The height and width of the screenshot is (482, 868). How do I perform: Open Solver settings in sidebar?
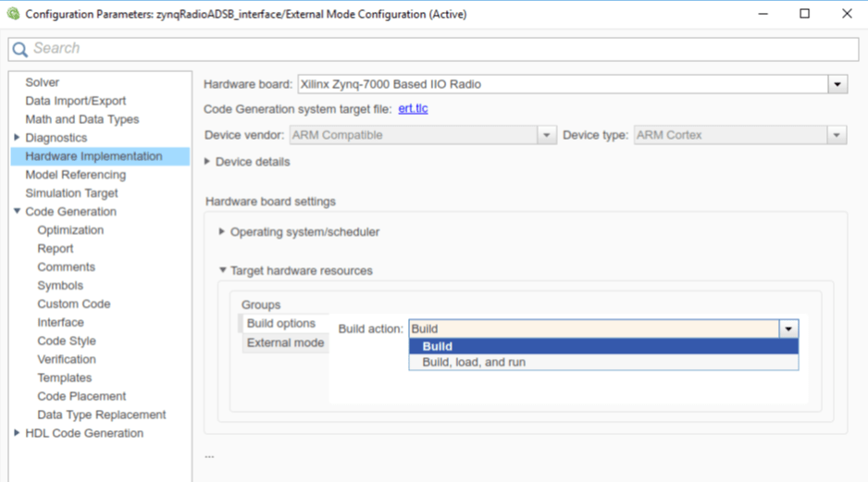click(x=43, y=82)
